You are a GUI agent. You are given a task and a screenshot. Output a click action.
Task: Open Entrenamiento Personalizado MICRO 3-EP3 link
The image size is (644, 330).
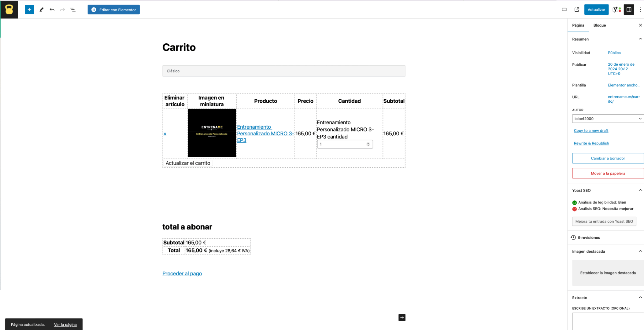pos(265,134)
